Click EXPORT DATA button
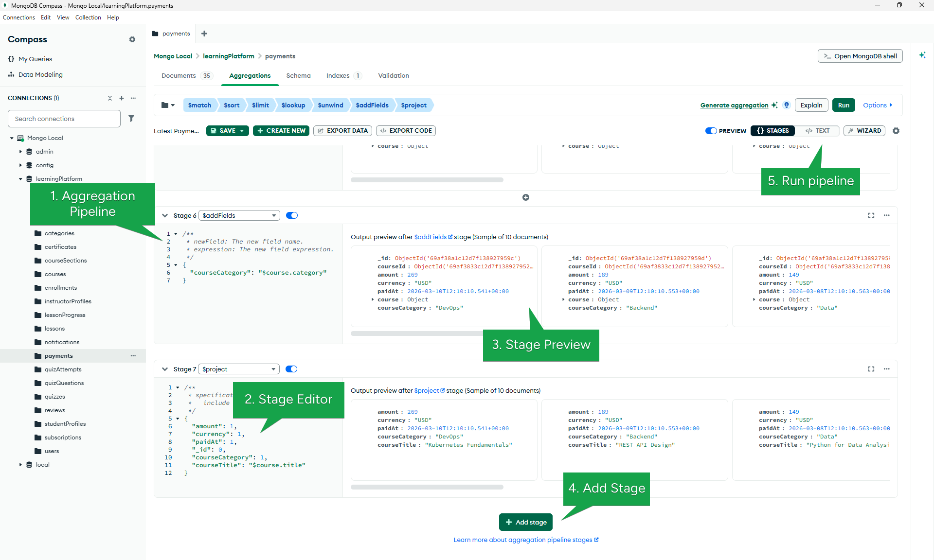Screen dimensions: 934x560 click(343, 131)
